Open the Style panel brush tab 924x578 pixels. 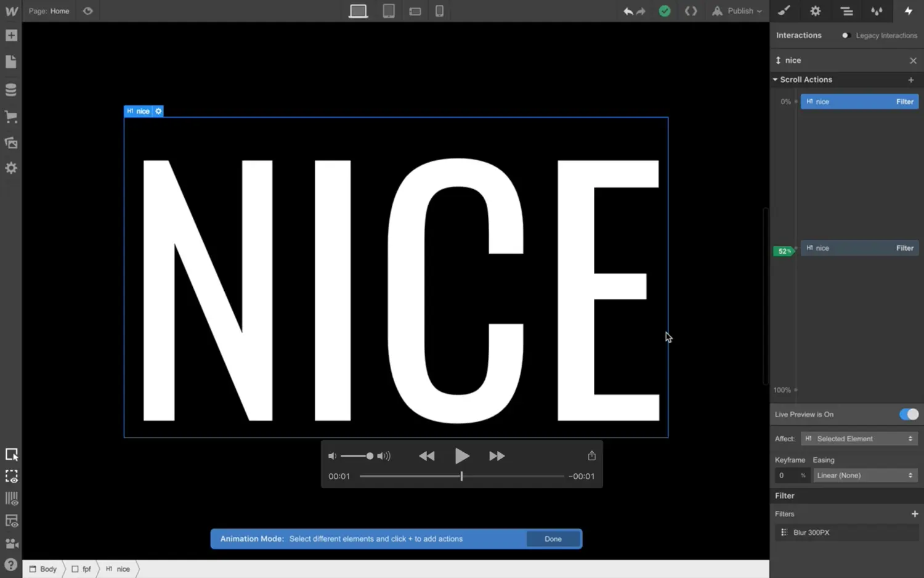(784, 11)
